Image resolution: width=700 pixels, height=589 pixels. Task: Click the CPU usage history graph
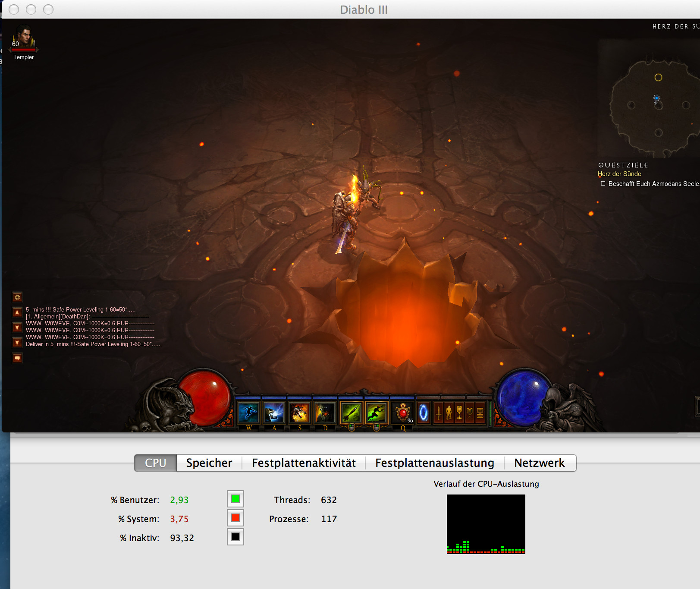(x=486, y=524)
